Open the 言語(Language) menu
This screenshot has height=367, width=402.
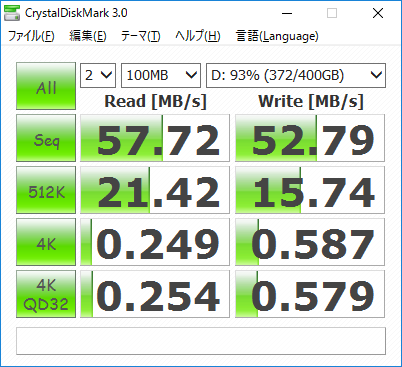pyautogui.click(x=277, y=36)
